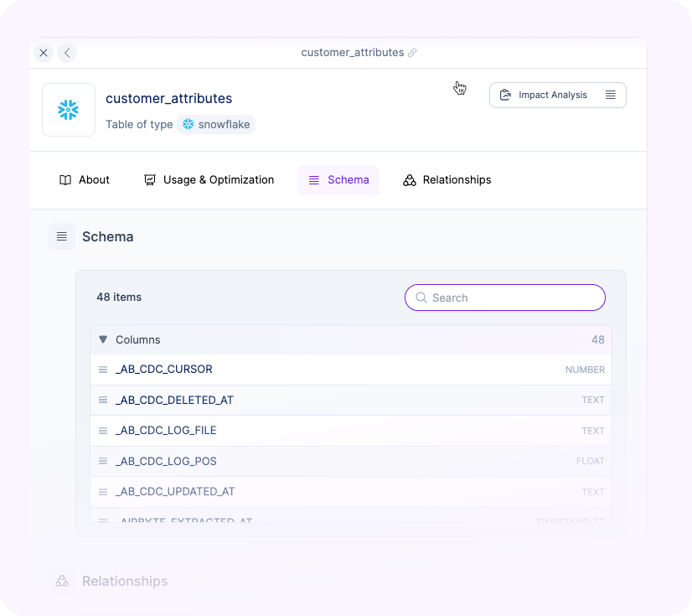Go to the Relationships tab
Screen dimensions: 692x616
(447, 180)
